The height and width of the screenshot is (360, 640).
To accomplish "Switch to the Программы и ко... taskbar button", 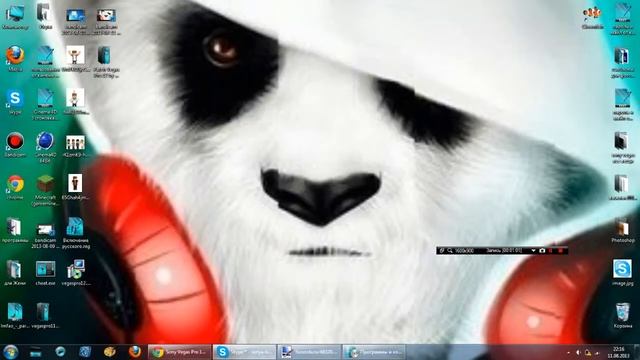I will [374, 352].
